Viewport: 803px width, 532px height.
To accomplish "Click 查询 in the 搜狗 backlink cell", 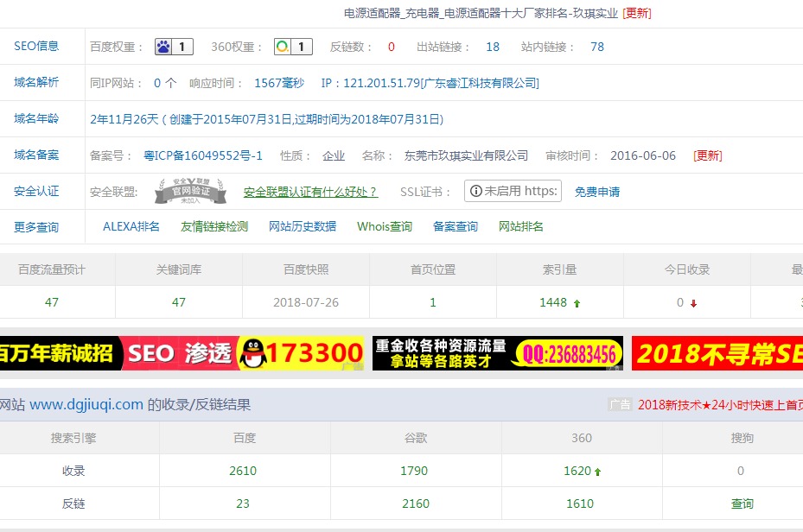I will pyautogui.click(x=741, y=503).
